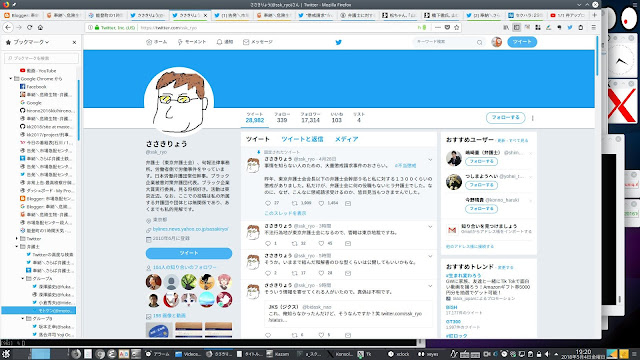Open Moments in Twitter navigation
Viewport: 640px width, 360px height.
point(191,42)
